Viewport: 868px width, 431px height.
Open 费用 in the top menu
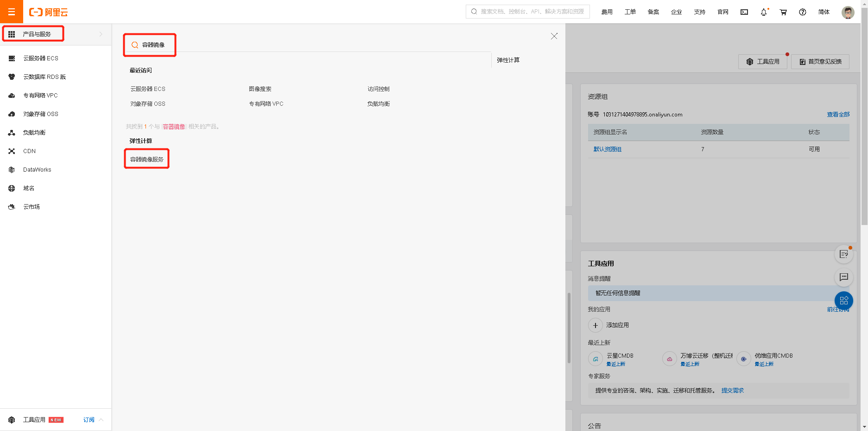[607, 12]
